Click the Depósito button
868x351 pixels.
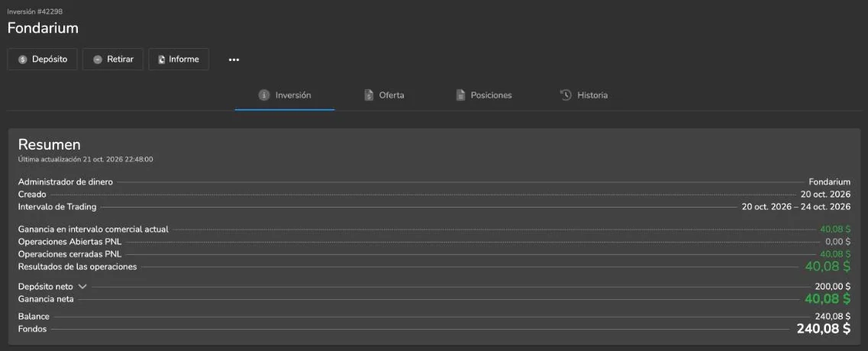coord(42,60)
